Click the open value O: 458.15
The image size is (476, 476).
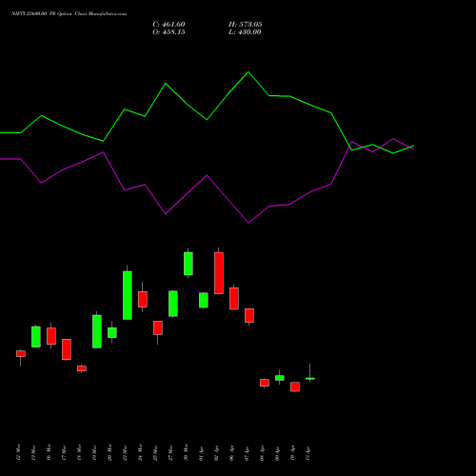pos(169,32)
